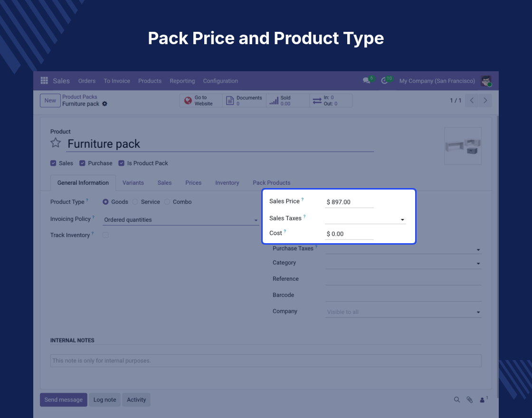The image size is (532, 418).
Task: Open the apps grid menu icon
Action: [x=44, y=80]
